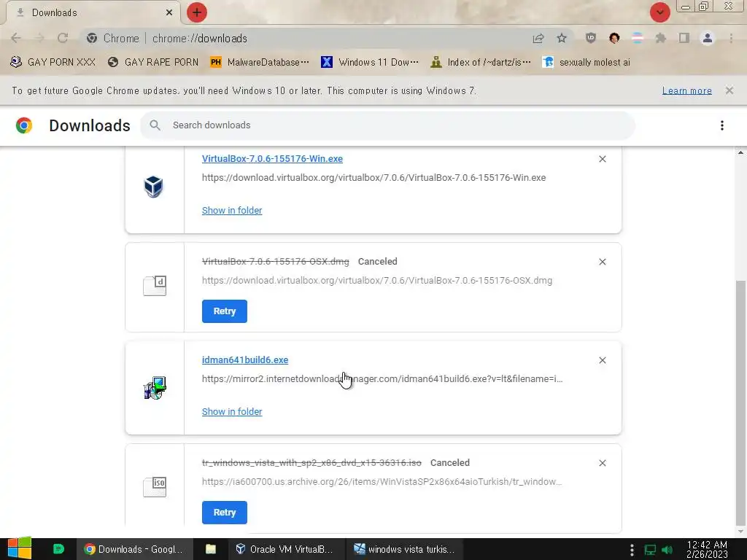The height and width of the screenshot is (560, 747).
Task: Click the idman installer file icon
Action: point(155,388)
